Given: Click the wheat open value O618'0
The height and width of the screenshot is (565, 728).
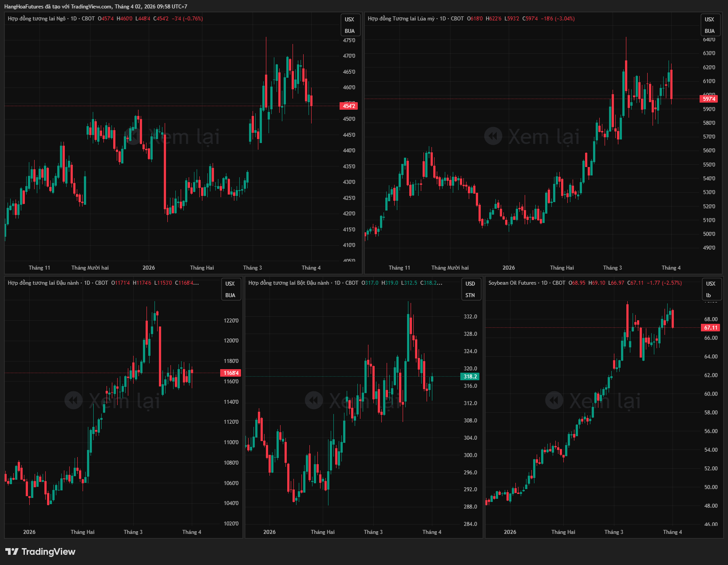Looking at the screenshot, I should point(475,19).
